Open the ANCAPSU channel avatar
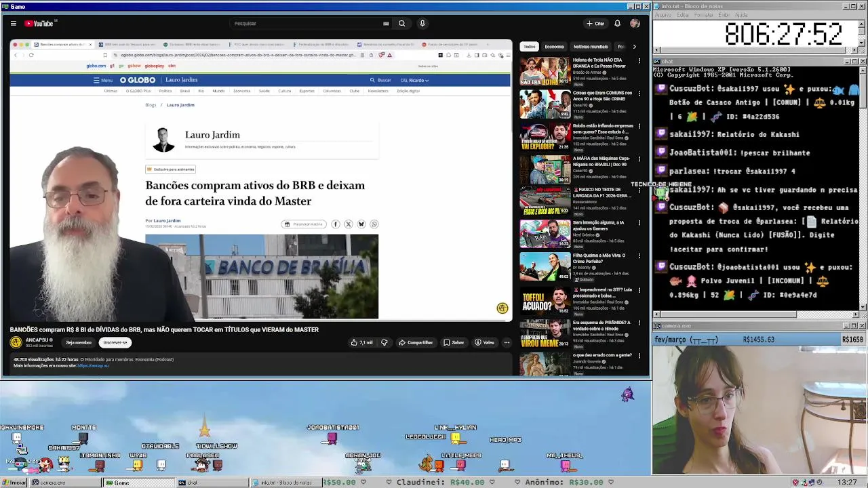 (x=16, y=342)
